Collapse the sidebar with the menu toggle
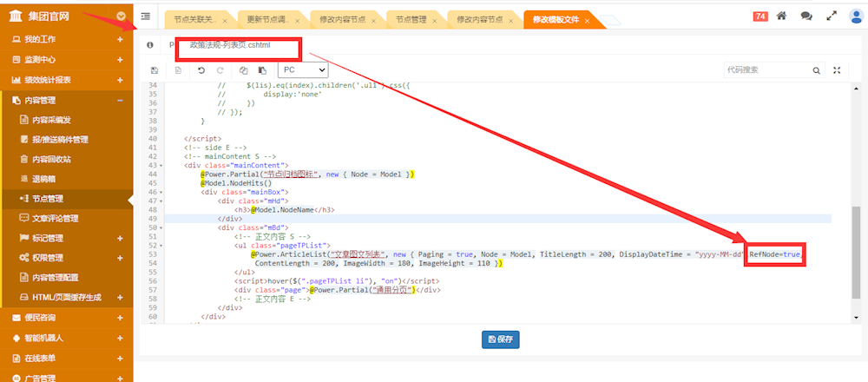 [x=146, y=16]
